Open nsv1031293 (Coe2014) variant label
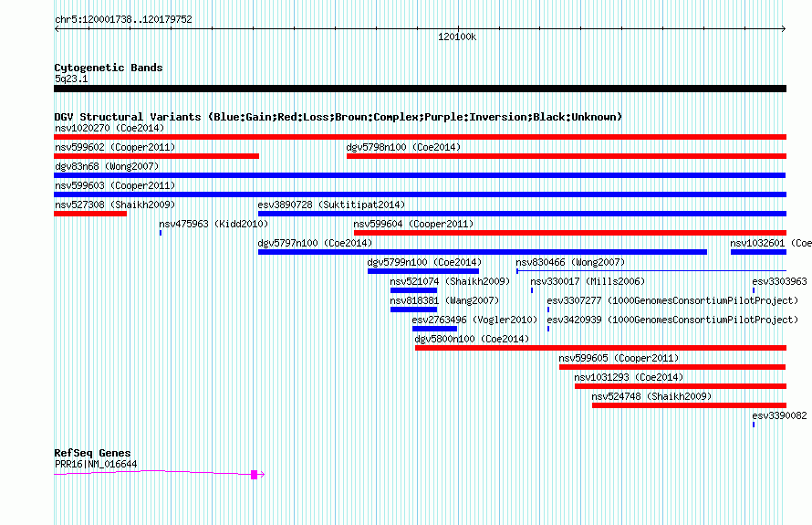Image resolution: width=812 pixels, height=525 pixels. (629, 377)
